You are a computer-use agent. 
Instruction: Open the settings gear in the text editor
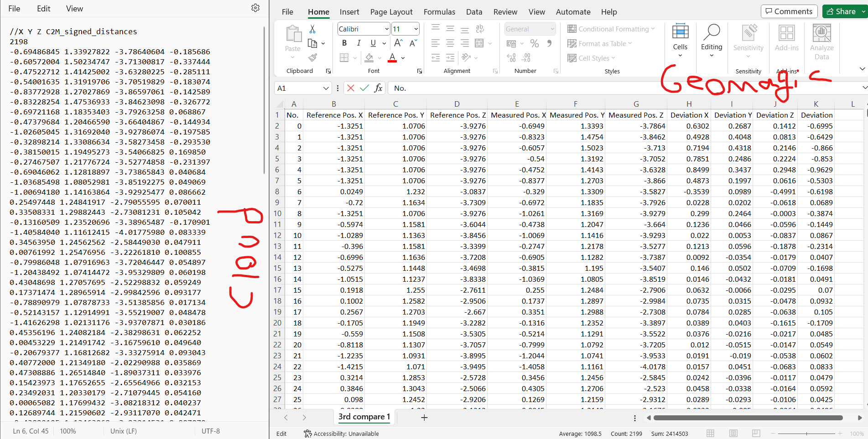point(255,8)
